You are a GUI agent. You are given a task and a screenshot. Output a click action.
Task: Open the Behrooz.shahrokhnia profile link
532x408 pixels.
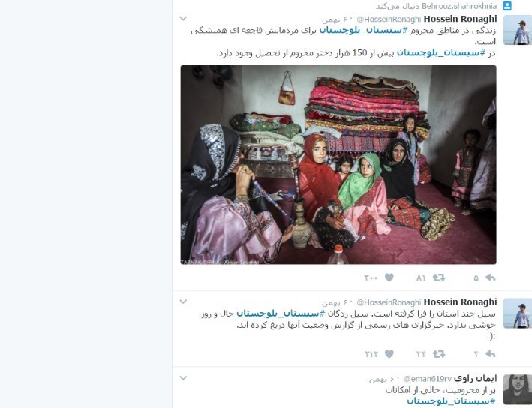459,6
